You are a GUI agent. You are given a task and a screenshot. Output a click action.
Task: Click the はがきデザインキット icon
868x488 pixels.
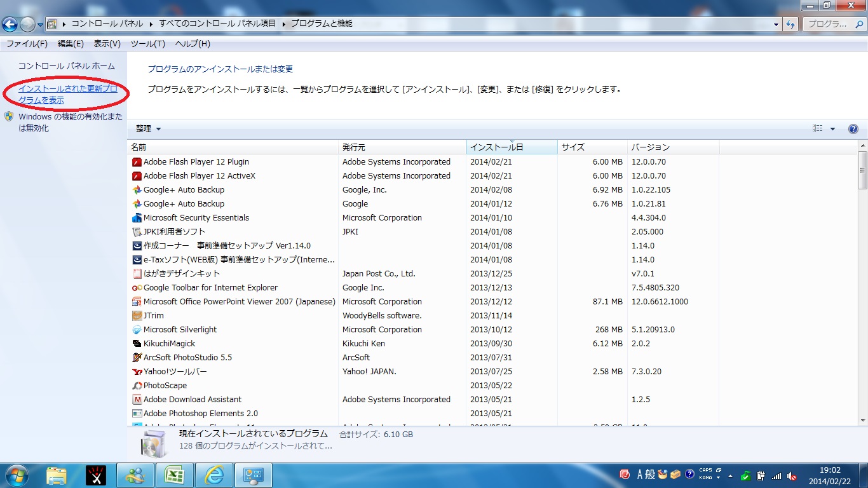137,274
